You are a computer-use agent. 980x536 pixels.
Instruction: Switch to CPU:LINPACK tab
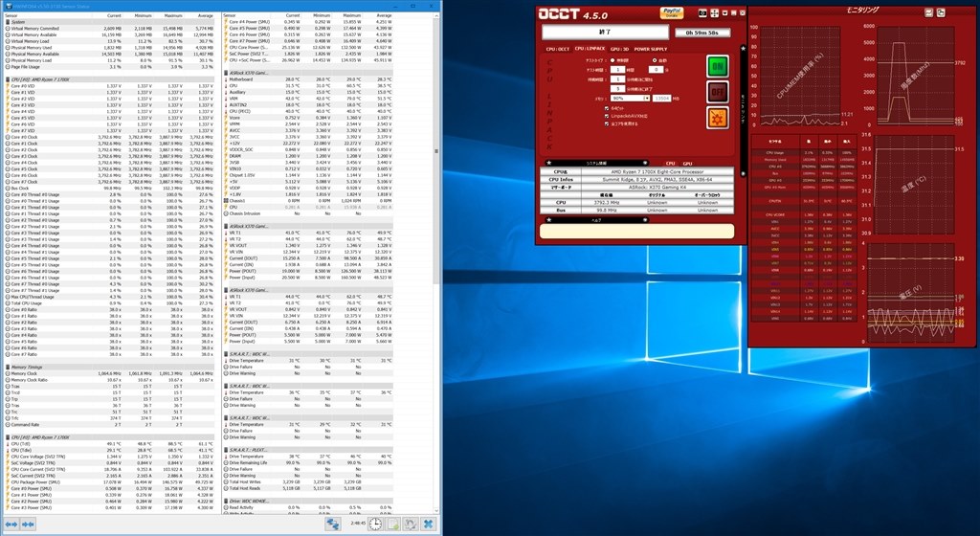tap(590, 49)
